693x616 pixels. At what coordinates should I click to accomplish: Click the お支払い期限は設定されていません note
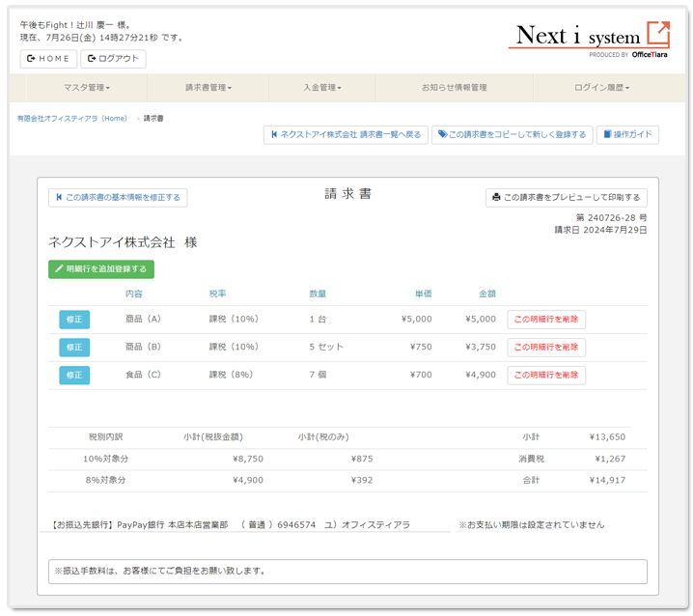[531, 525]
